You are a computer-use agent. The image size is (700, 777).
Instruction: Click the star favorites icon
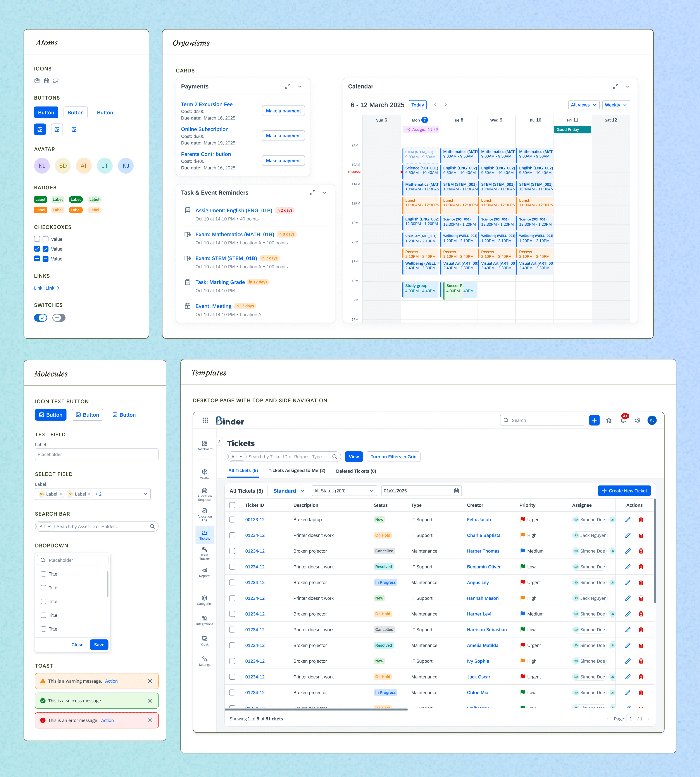(x=609, y=420)
